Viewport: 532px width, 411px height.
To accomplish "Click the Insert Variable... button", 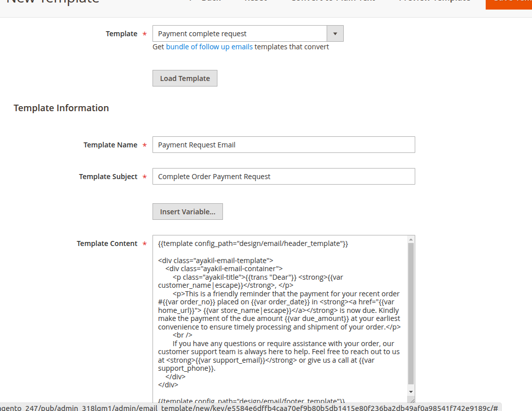I will 187,212.
